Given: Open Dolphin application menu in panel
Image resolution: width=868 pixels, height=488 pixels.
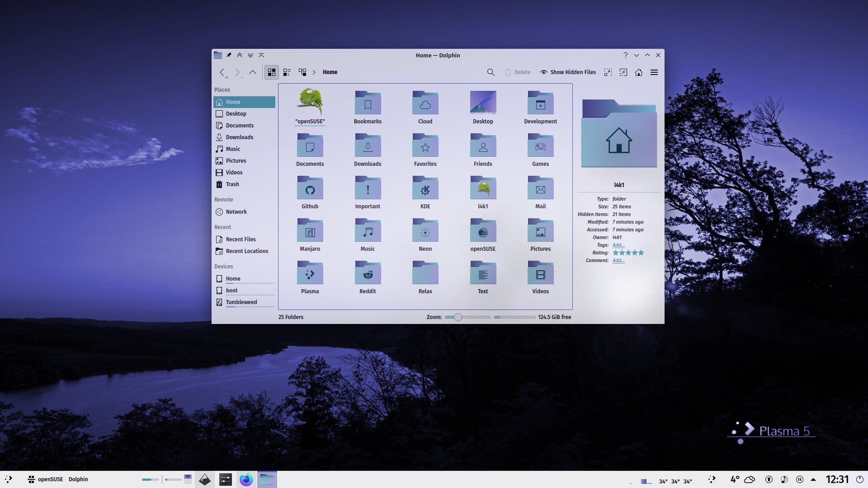Looking at the screenshot, I should pyautogui.click(x=78, y=479).
